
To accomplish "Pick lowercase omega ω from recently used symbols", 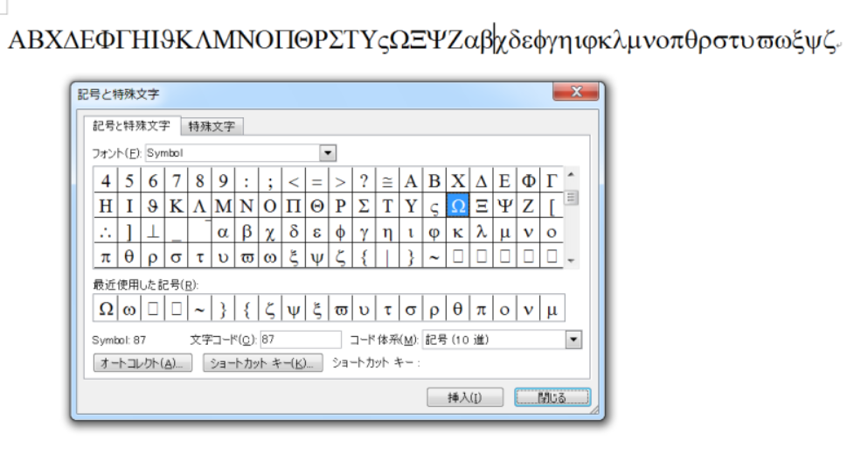I will click(x=128, y=309).
